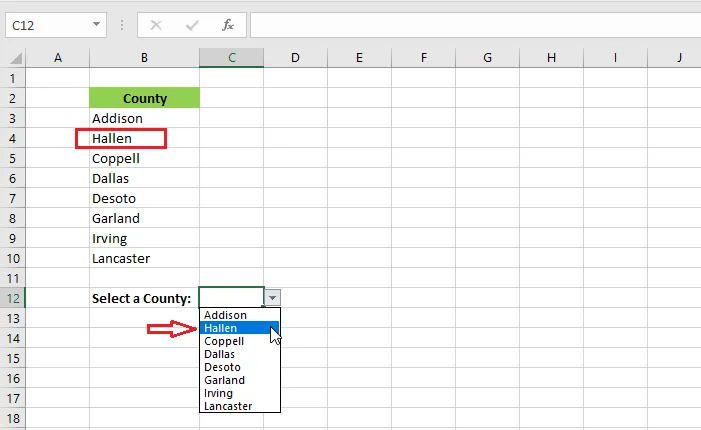Select column H header
The image size is (701, 430).
(x=551, y=58)
